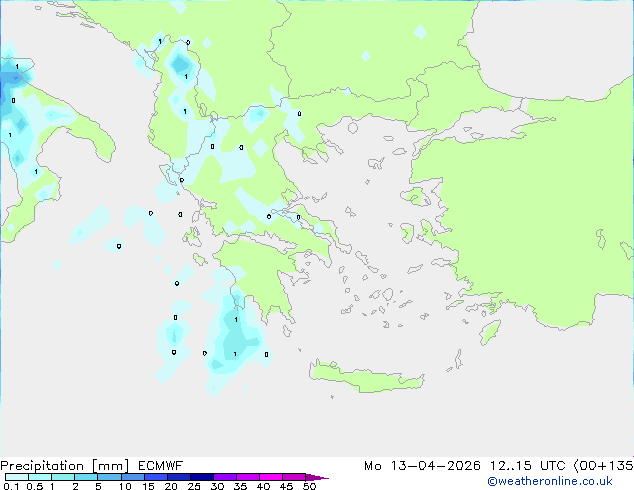
Task: Click legend value label '50'
Action: [x=309, y=486]
